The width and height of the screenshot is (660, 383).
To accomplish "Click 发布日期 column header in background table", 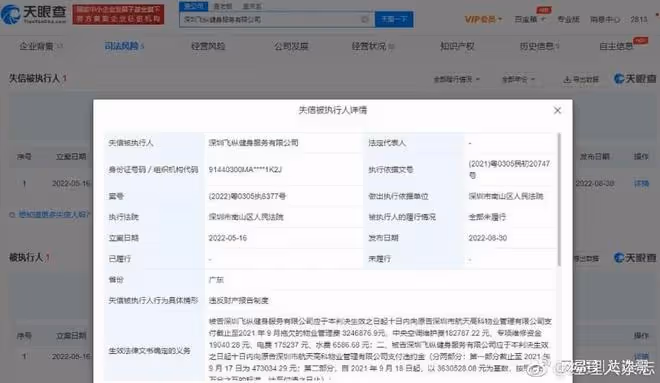I will tap(594, 157).
